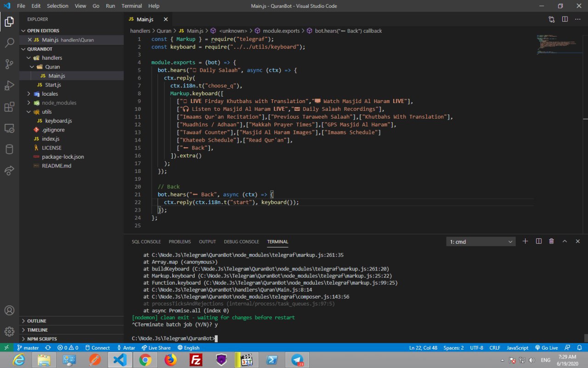Viewport: 588px width, 368px height.
Task: Open the Help menu
Action: click(x=154, y=6)
